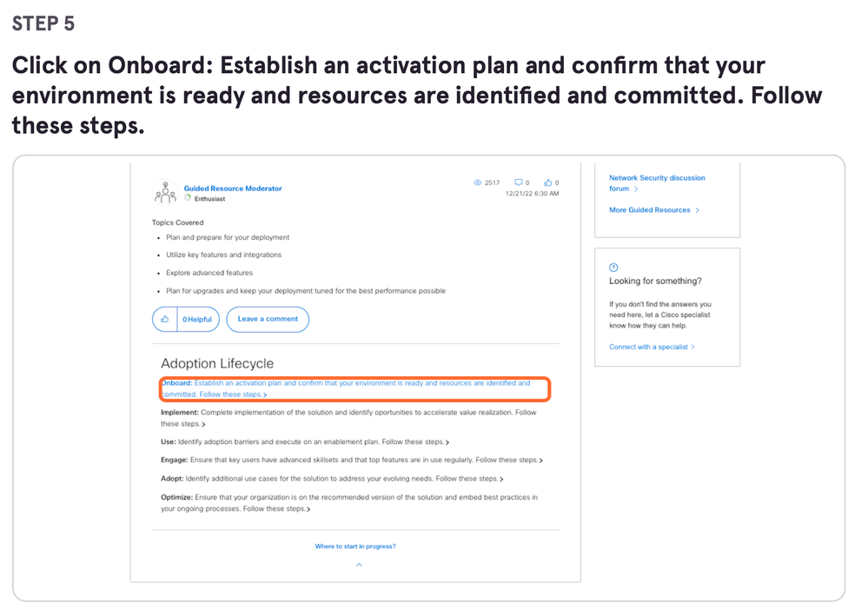The width and height of the screenshot is (868, 616).
Task: Open the Onboard activation plan link
Action: click(346, 388)
